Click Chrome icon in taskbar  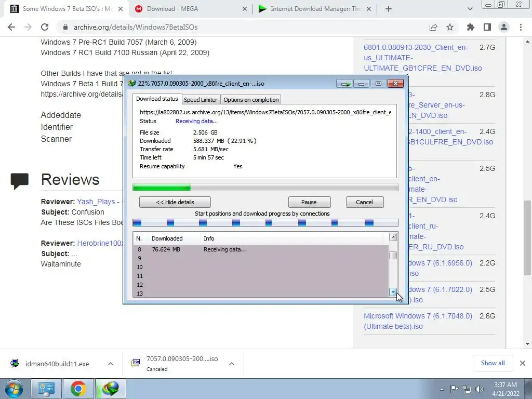pyautogui.click(x=78, y=389)
